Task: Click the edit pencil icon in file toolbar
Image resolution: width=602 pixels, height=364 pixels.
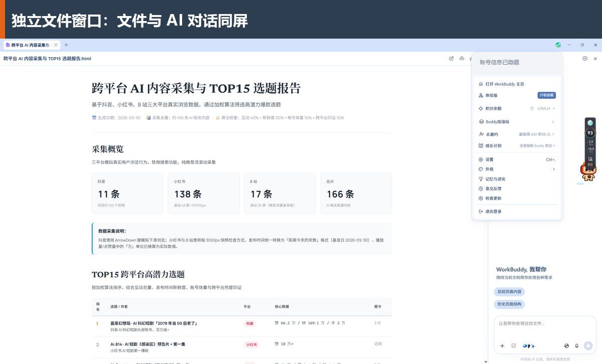Action: [x=451, y=59]
